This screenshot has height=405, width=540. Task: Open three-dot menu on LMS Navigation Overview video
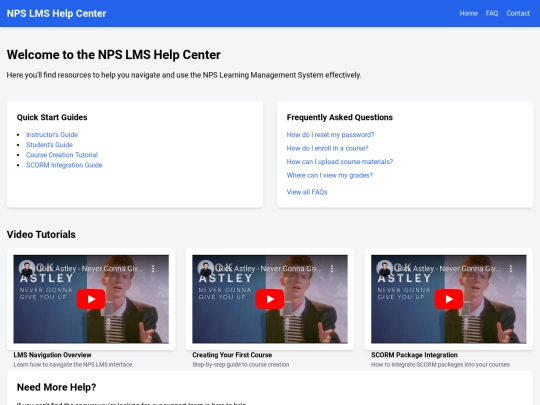click(x=153, y=269)
